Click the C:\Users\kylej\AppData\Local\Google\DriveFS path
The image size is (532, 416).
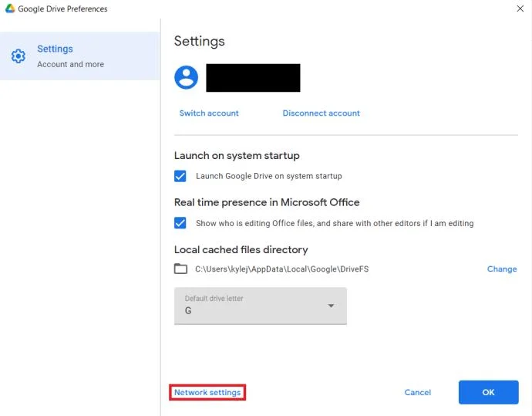pyautogui.click(x=281, y=269)
